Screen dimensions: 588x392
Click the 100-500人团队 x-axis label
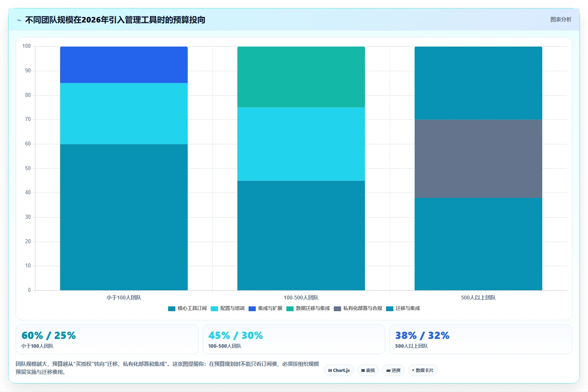coord(301,298)
